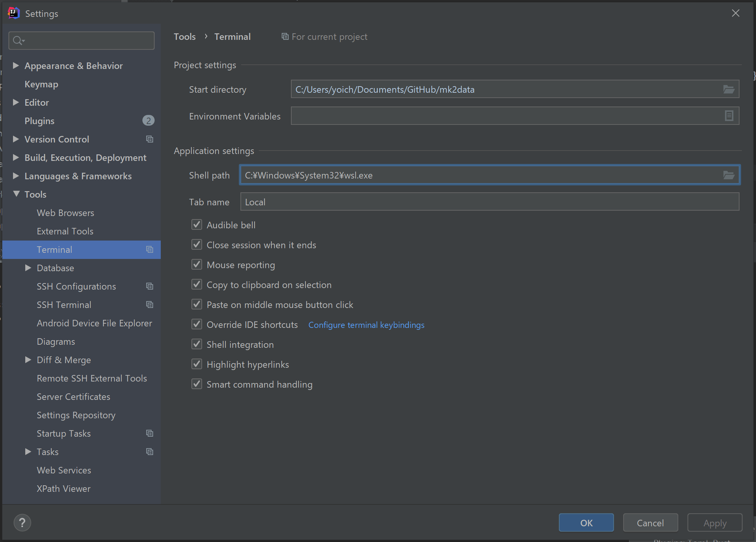
Task: Select Keymap in settings tree
Action: (41, 84)
